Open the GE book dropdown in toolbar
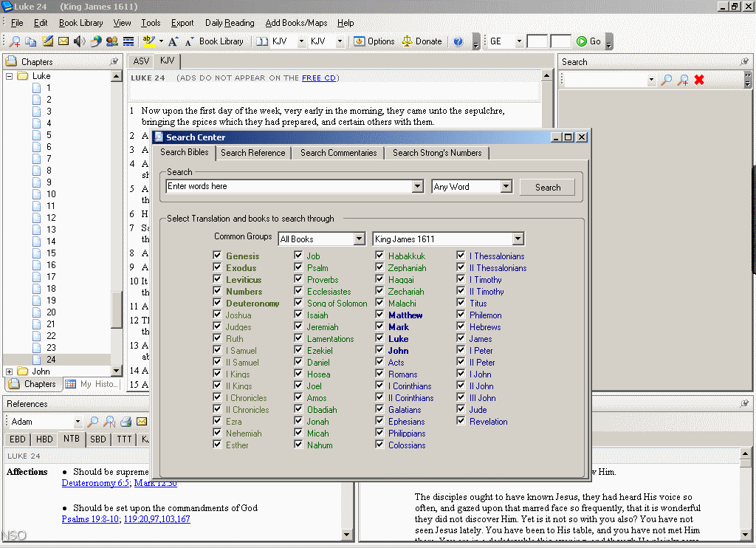Screen dimensions: 756x548 point(519,41)
